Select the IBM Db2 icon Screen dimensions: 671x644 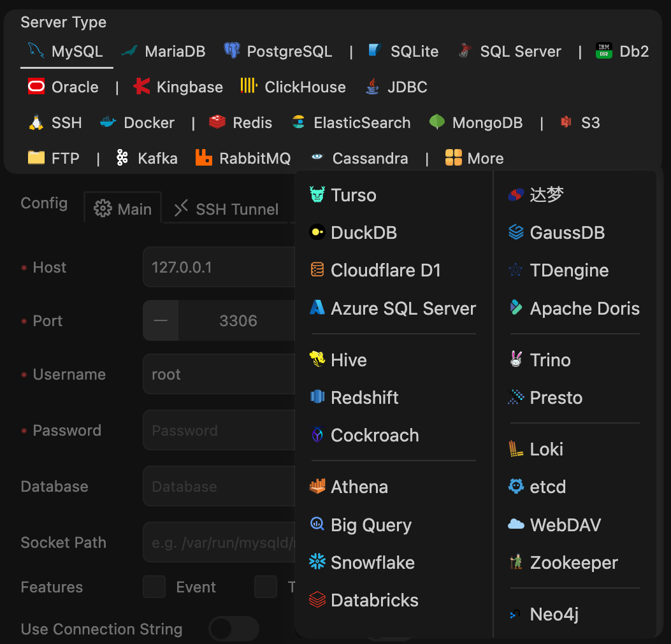click(x=604, y=50)
